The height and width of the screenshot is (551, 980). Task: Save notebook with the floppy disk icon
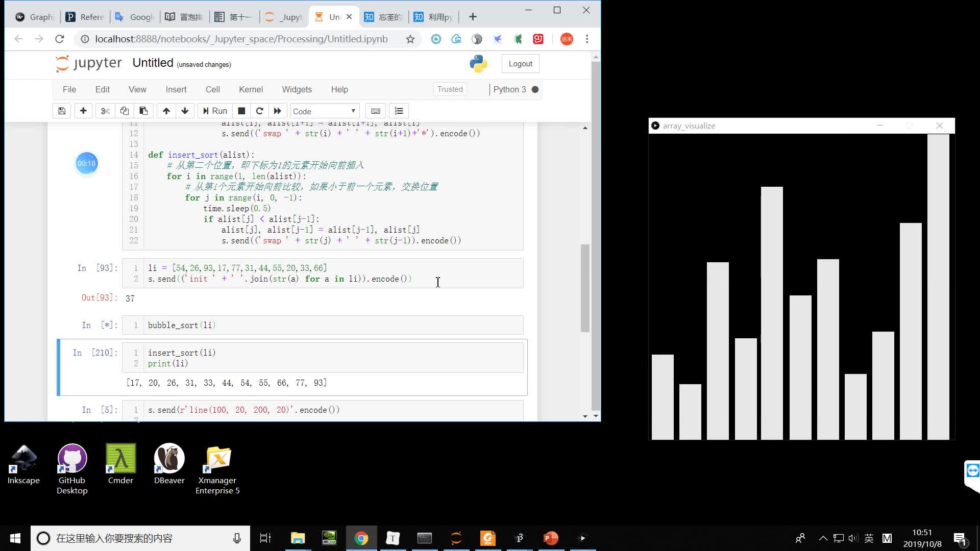(x=62, y=111)
